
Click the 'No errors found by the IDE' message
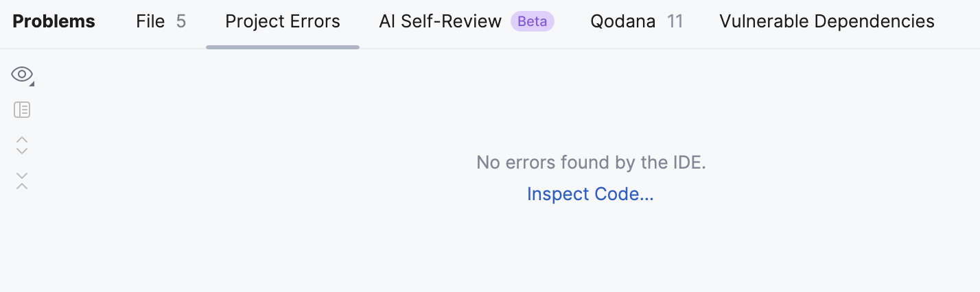[x=591, y=162]
